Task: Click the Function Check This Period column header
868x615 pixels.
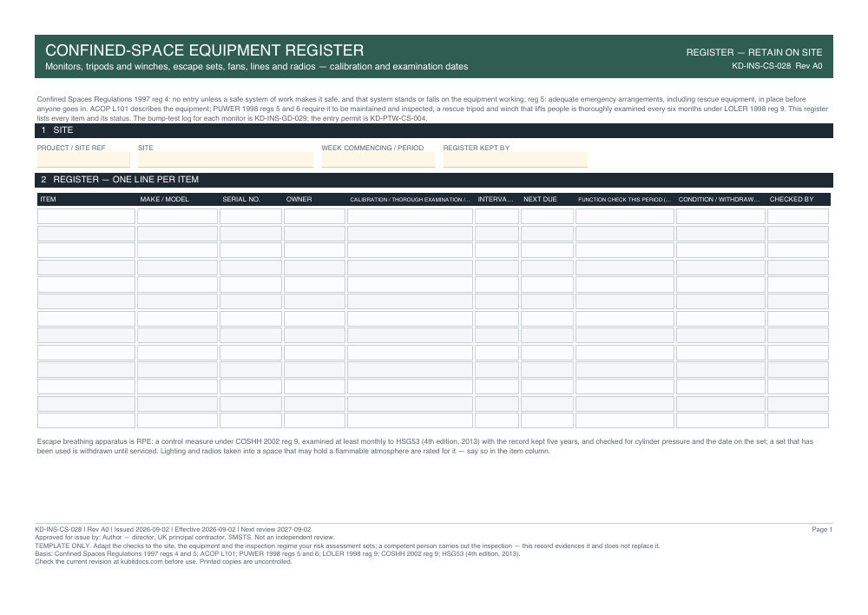Action: pos(624,200)
